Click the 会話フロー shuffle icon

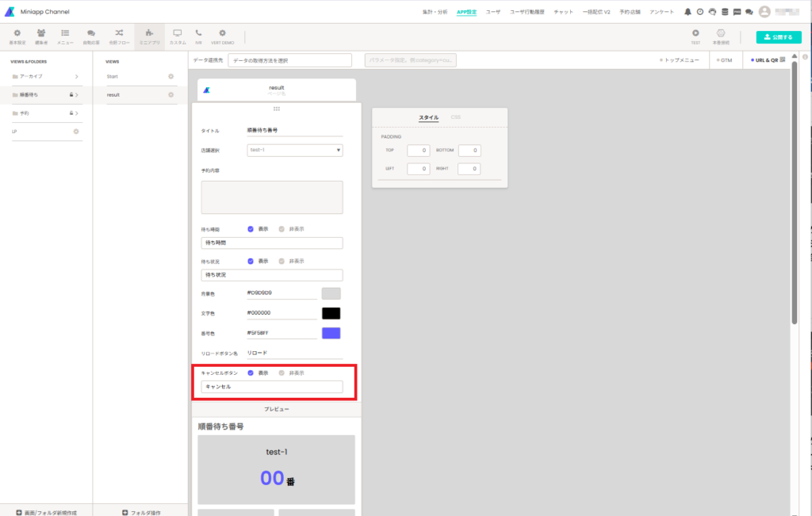point(118,33)
